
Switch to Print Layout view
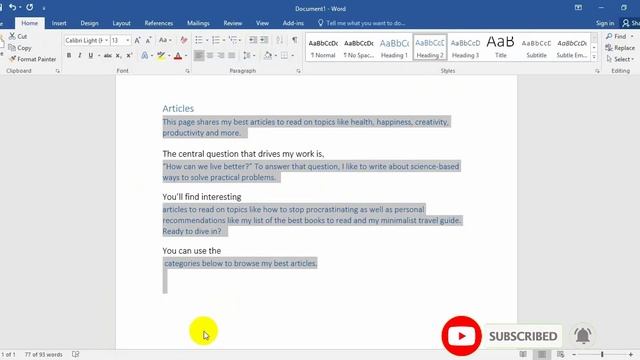[x=542, y=354]
